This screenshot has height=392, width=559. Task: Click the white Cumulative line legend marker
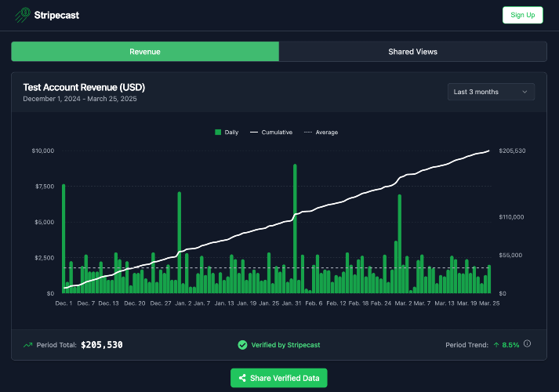click(253, 132)
